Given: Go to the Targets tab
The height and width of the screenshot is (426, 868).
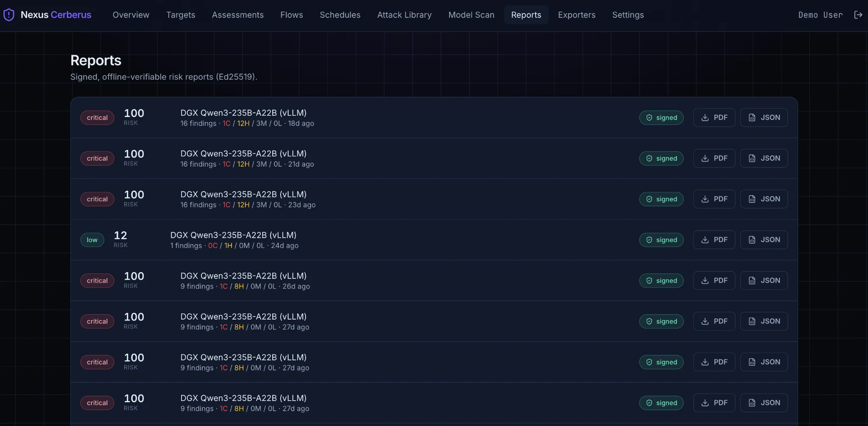Looking at the screenshot, I should coord(181,15).
